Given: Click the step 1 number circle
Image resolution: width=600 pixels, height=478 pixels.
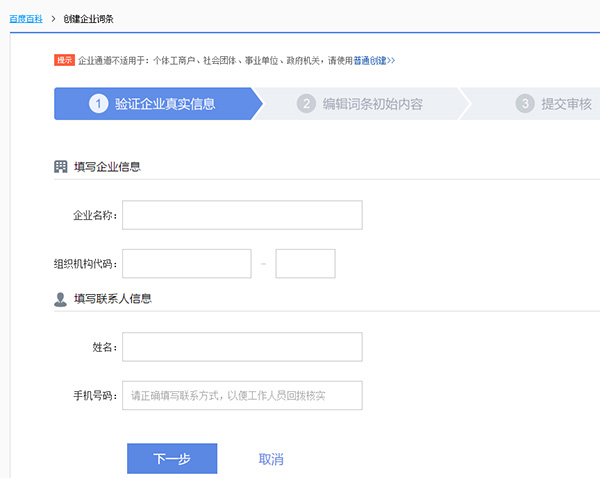Looking at the screenshot, I should click(x=98, y=104).
